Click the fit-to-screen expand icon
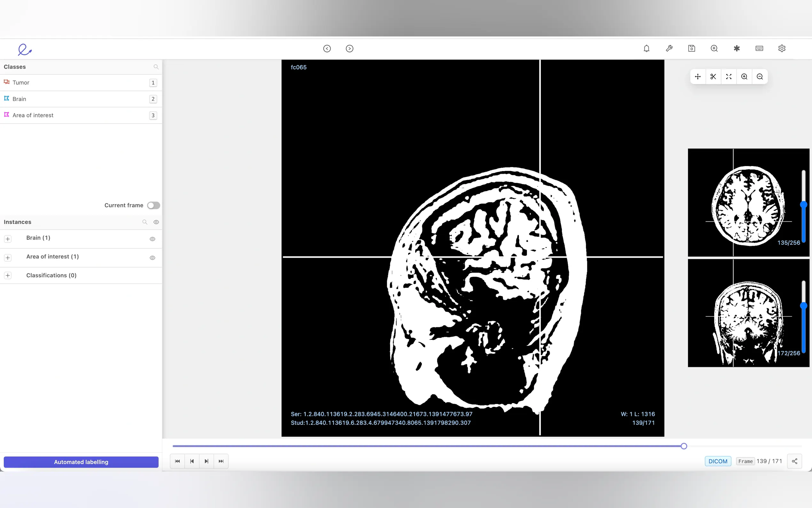Screen dimensions: 812x508 click(729, 76)
